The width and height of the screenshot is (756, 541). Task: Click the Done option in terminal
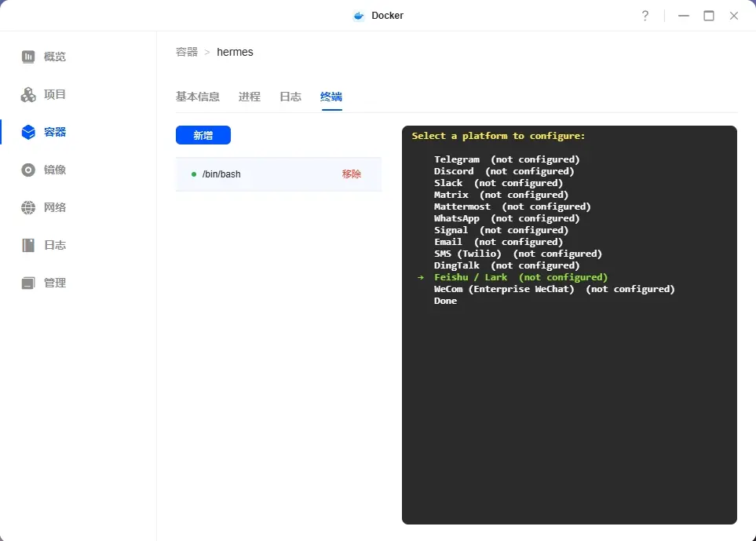click(445, 301)
